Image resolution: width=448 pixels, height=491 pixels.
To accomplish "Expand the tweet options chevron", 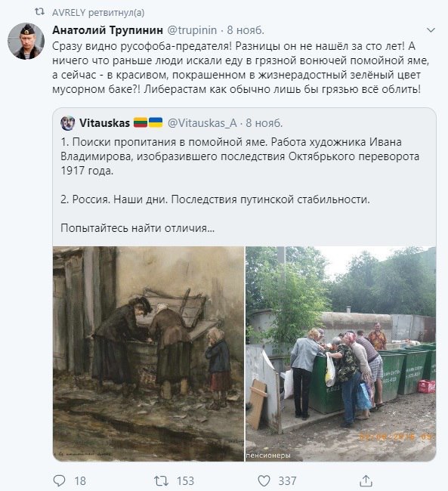I will (431, 30).
